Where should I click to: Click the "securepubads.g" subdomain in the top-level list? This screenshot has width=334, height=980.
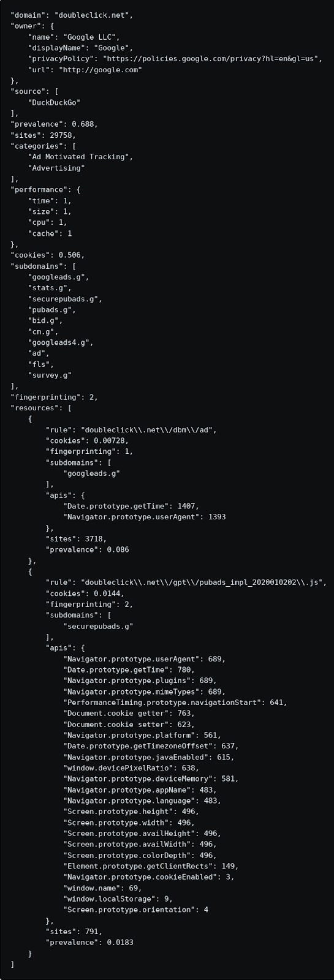(63, 299)
